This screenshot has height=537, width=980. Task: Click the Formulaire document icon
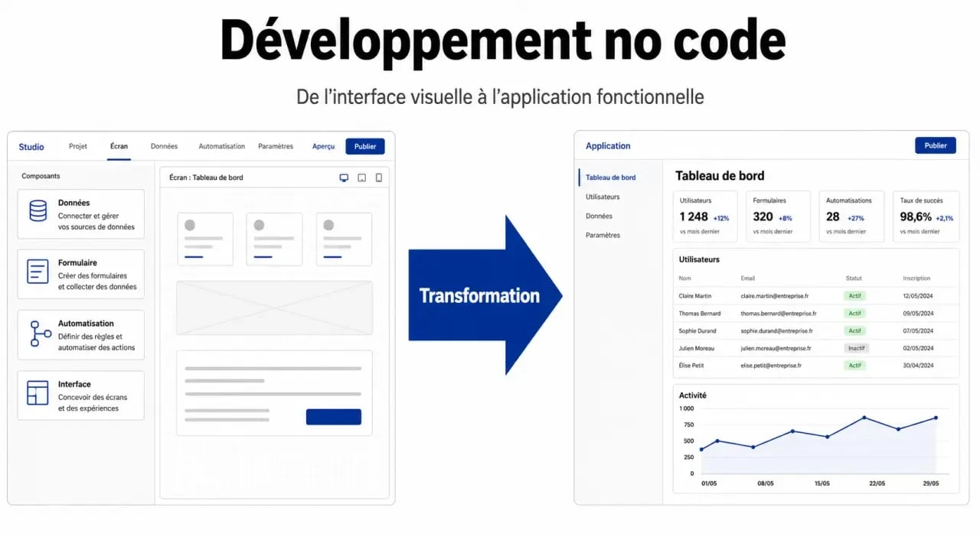pyautogui.click(x=38, y=271)
